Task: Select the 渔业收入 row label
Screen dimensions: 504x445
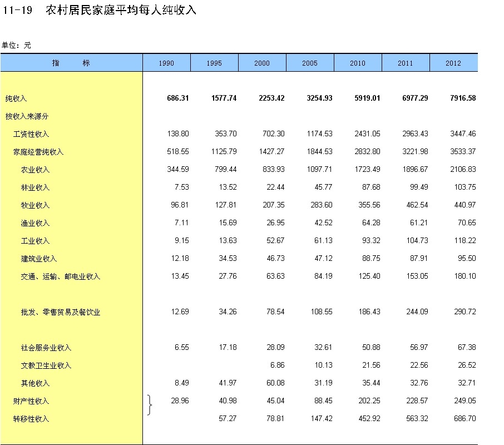Action: (36, 223)
